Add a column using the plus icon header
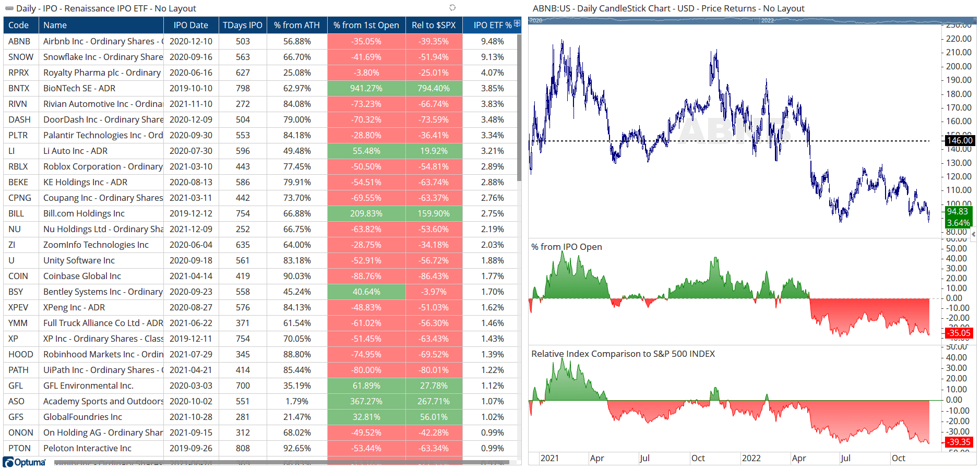This screenshot has width=980, height=469. [x=516, y=24]
